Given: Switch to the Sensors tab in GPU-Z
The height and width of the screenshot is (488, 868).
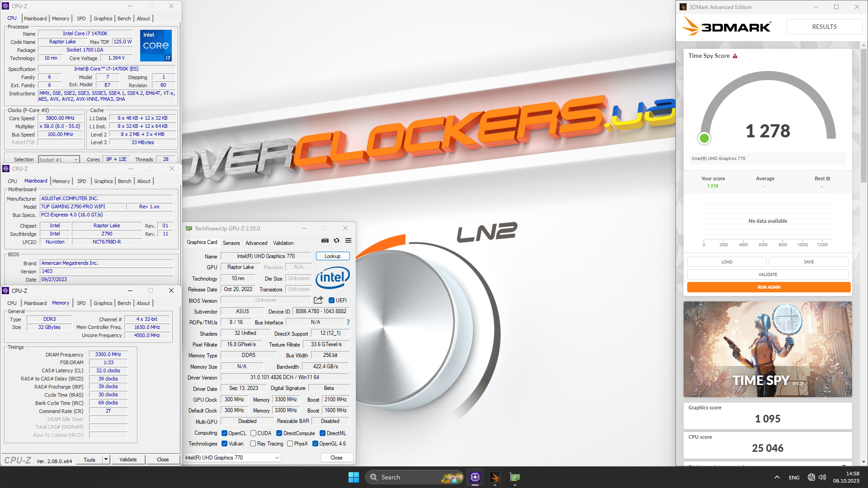Looking at the screenshot, I should tap(231, 243).
